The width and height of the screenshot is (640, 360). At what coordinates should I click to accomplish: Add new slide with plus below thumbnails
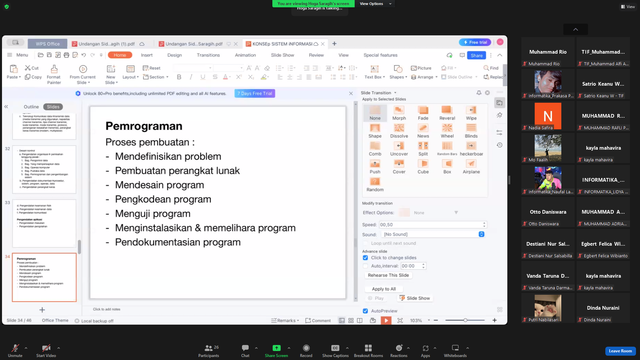[42, 310]
